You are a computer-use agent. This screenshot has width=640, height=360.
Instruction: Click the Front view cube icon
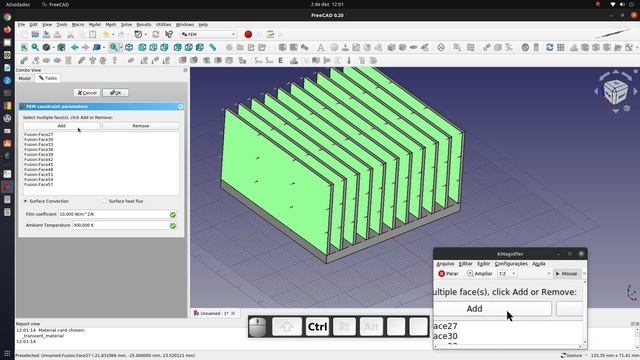142,47
